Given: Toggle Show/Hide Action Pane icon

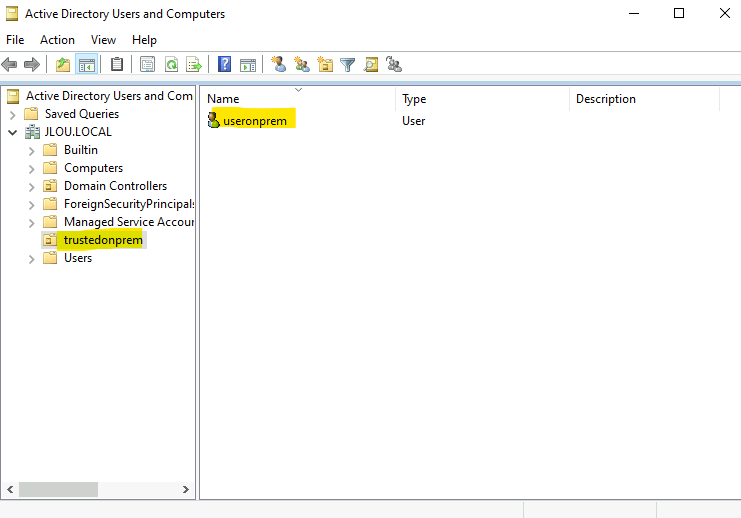Looking at the screenshot, I should (x=248, y=65).
